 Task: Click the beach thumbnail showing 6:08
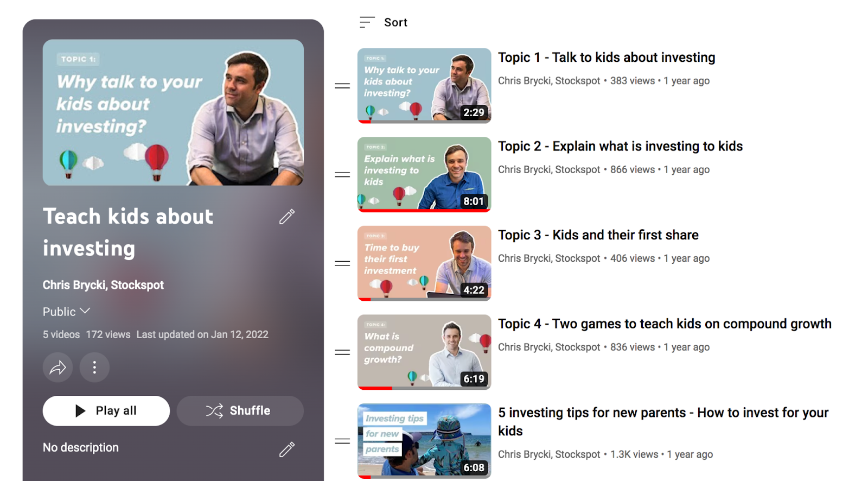click(424, 441)
